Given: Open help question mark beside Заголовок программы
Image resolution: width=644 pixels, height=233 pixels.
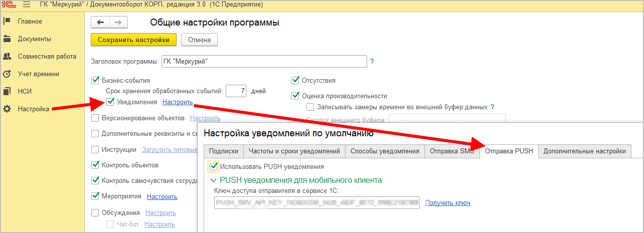Looking at the screenshot, I should pos(372,62).
